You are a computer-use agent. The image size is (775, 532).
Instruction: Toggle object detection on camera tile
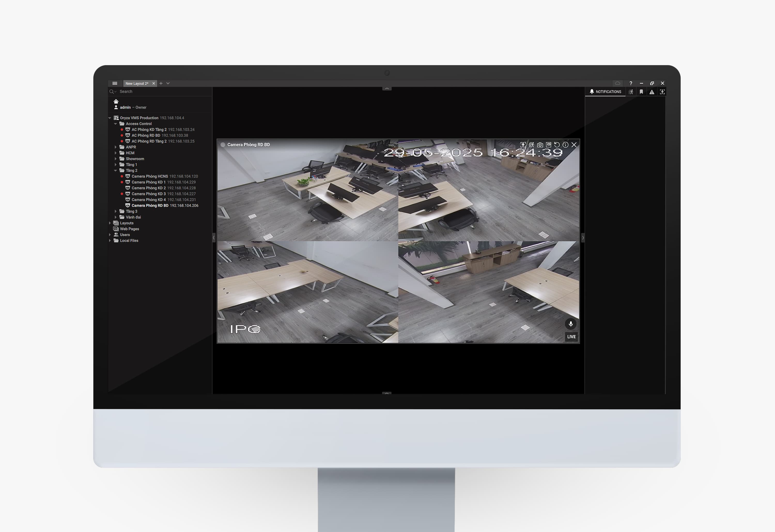point(523,145)
